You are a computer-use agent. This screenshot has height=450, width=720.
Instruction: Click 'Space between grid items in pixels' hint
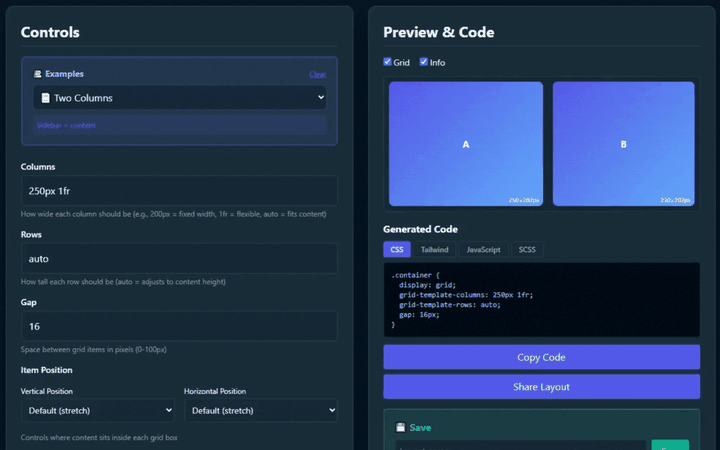[x=94, y=349]
